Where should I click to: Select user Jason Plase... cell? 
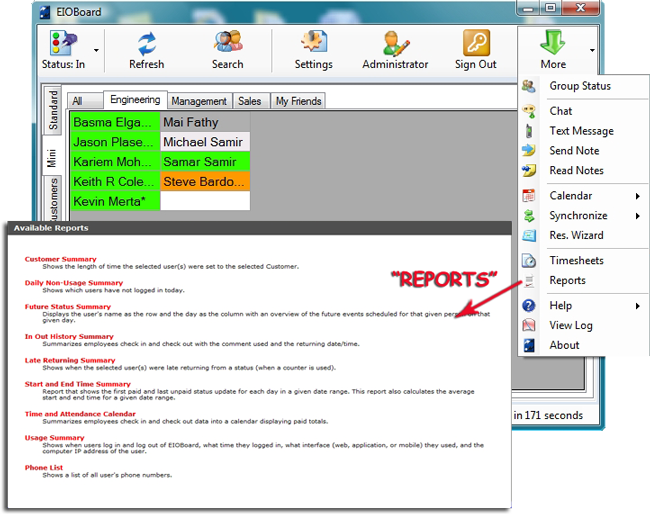[x=115, y=142]
